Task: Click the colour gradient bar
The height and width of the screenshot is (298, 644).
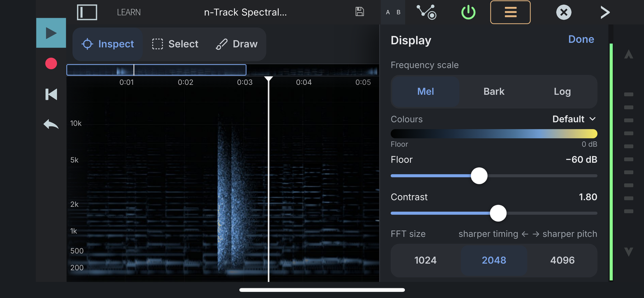Action: click(x=494, y=134)
